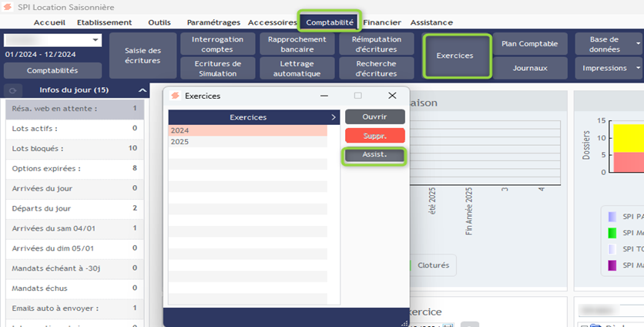644x327 pixels.
Task: Click the refresh icon beside Infos du jour
Action: tap(12, 91)
